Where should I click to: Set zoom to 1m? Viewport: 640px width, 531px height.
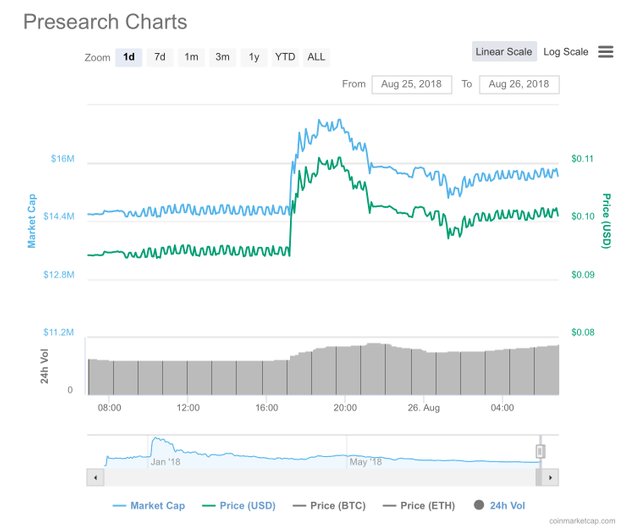pyautogui.click(x=191, y=57)
